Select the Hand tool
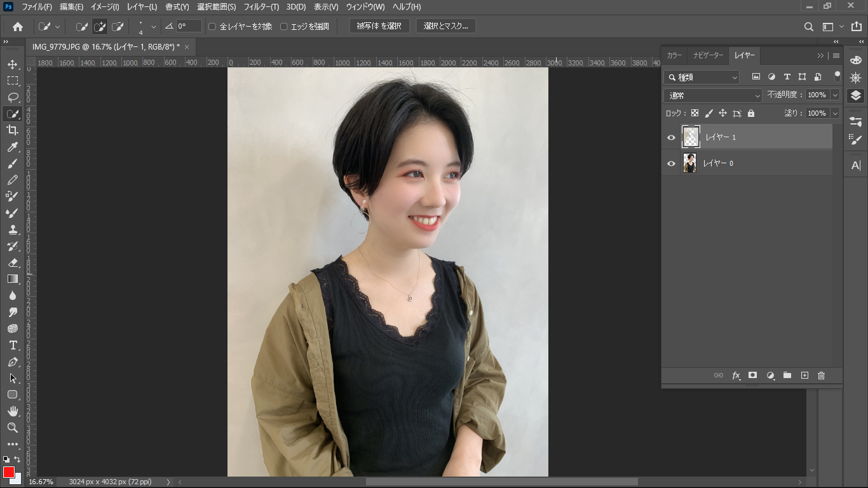The height and width of the screenshot is (488, 868). (13, 411)
